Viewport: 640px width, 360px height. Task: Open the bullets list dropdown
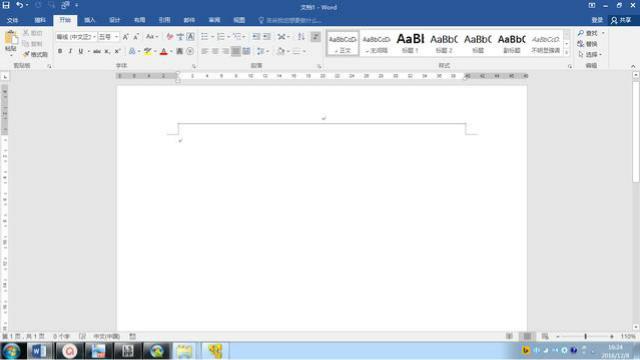213,37
